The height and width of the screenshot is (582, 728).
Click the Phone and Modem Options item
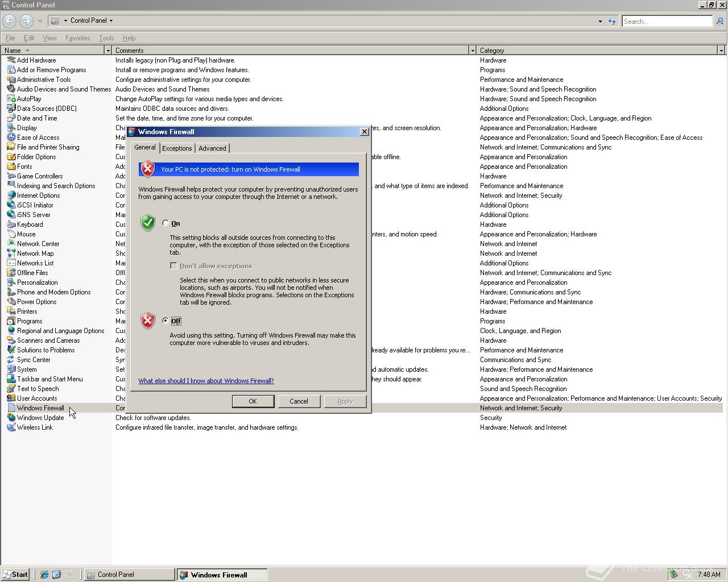pyautogui.click(x=53, y=292)
